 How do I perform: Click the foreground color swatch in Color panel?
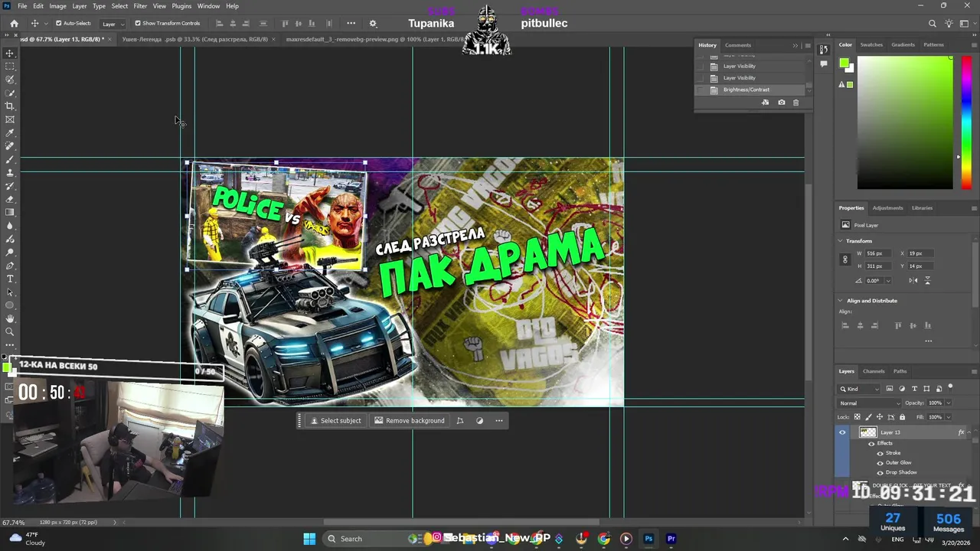844,63
